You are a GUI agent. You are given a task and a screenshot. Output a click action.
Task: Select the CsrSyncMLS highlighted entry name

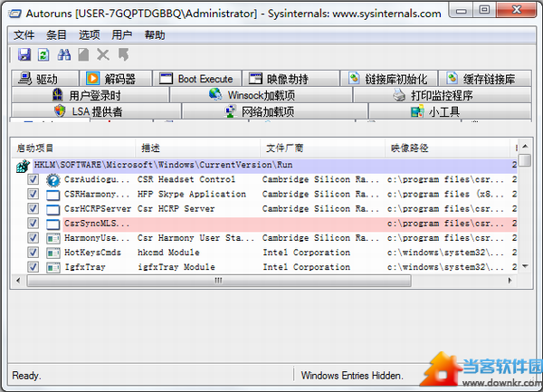click(x=97, y=224)
